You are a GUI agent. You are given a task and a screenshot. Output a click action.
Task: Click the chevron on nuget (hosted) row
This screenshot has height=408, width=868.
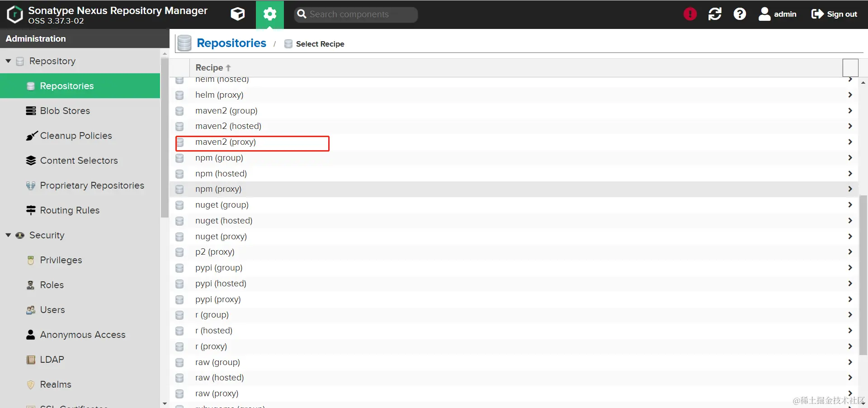850,221
